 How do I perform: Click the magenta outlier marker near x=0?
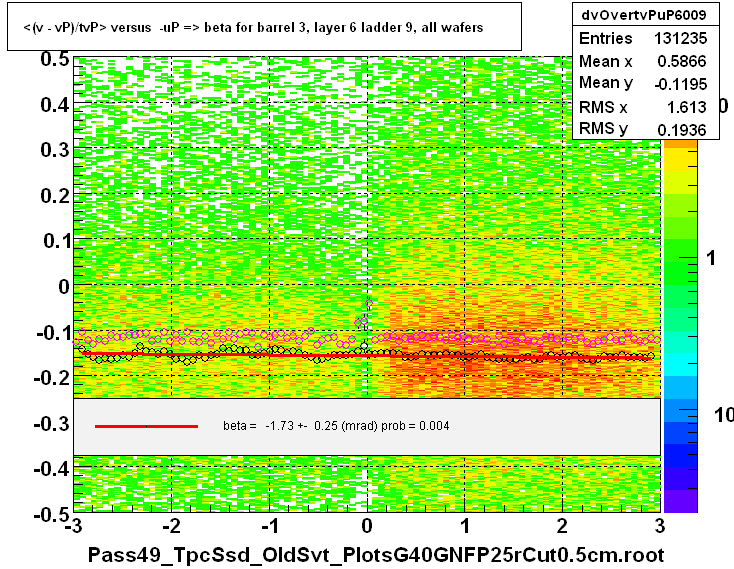point(369,303)
